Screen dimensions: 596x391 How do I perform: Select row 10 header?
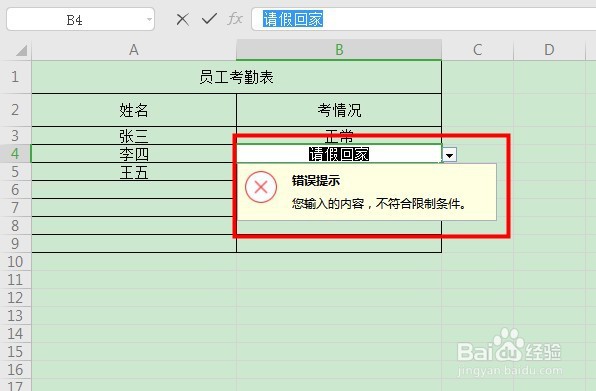(x=15, y=262)
